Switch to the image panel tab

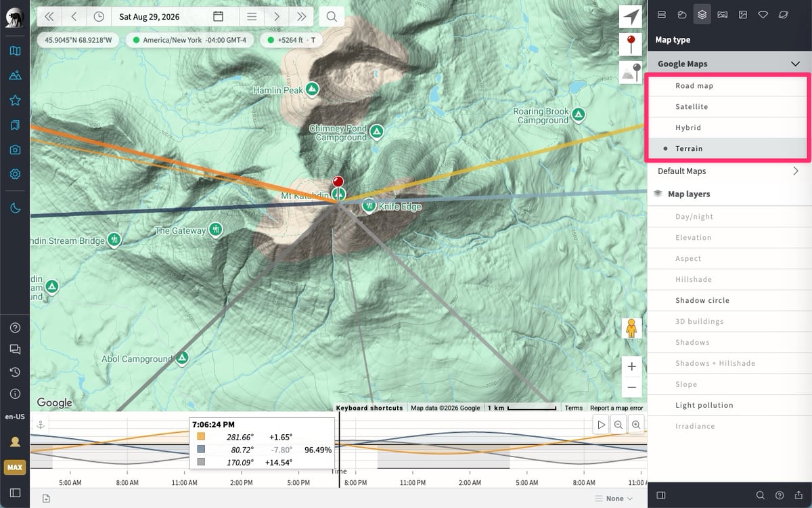pyautogui.click(x=743, y=14)
